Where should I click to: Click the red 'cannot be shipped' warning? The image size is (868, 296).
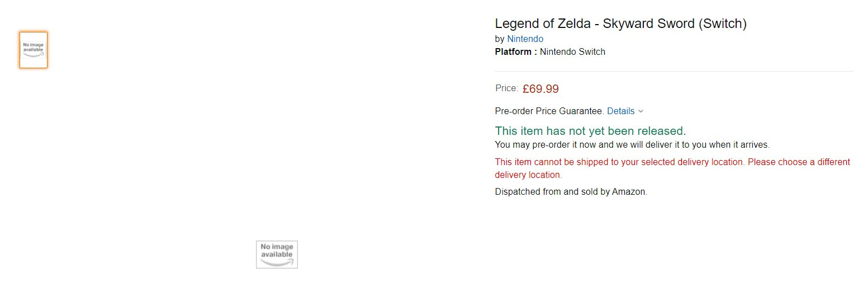tap(672, 162)
